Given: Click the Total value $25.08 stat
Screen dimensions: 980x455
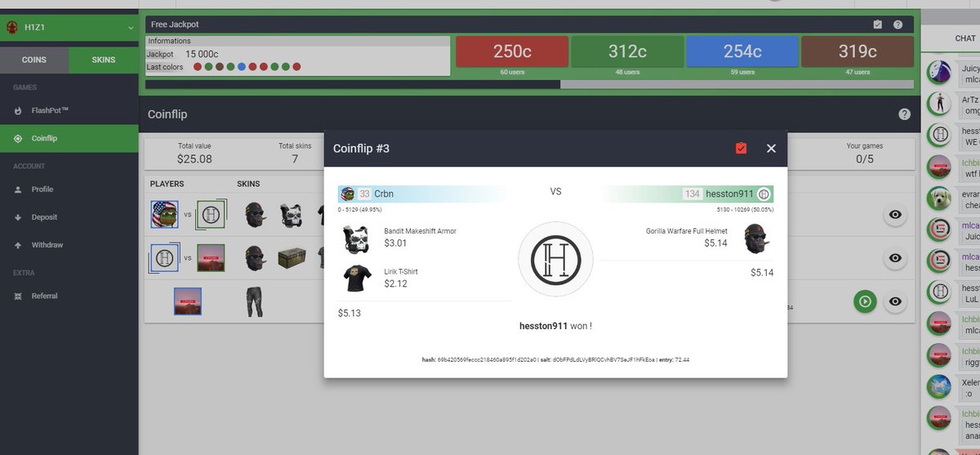Looking at the screenshot, I should tap(194, 153).
